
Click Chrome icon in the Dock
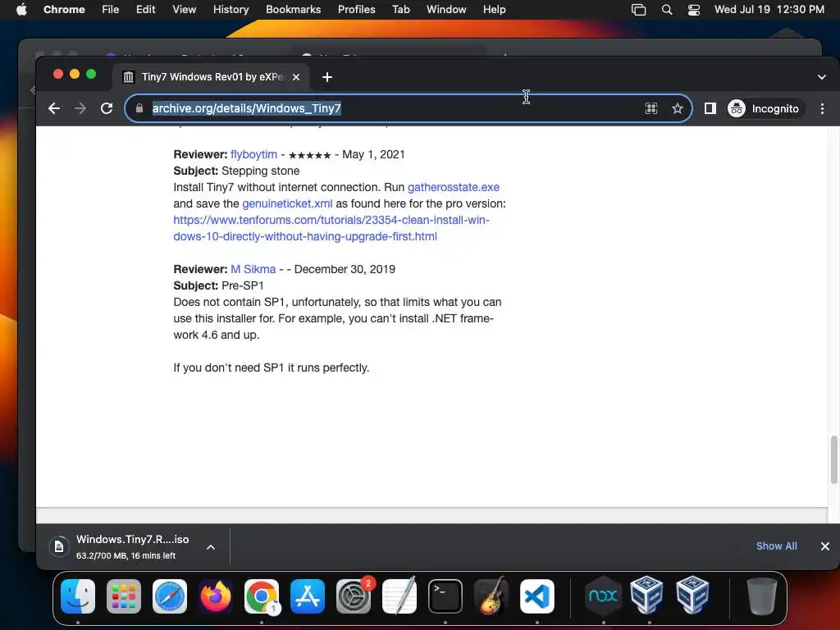pyautogui.click(x=262, y=596)
